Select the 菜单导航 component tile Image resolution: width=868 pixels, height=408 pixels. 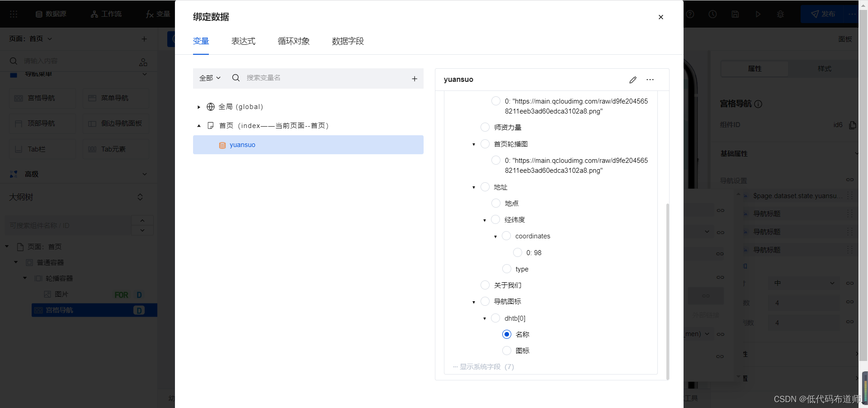[x=116, y=98]
